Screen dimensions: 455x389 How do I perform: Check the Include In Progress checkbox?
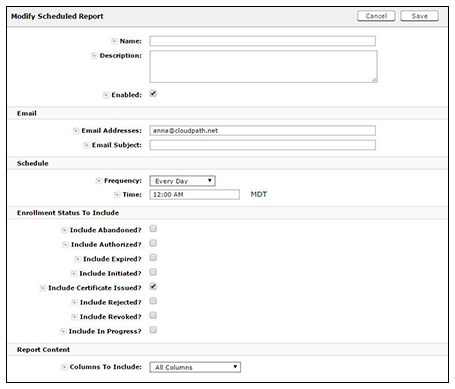click(153, 330)
